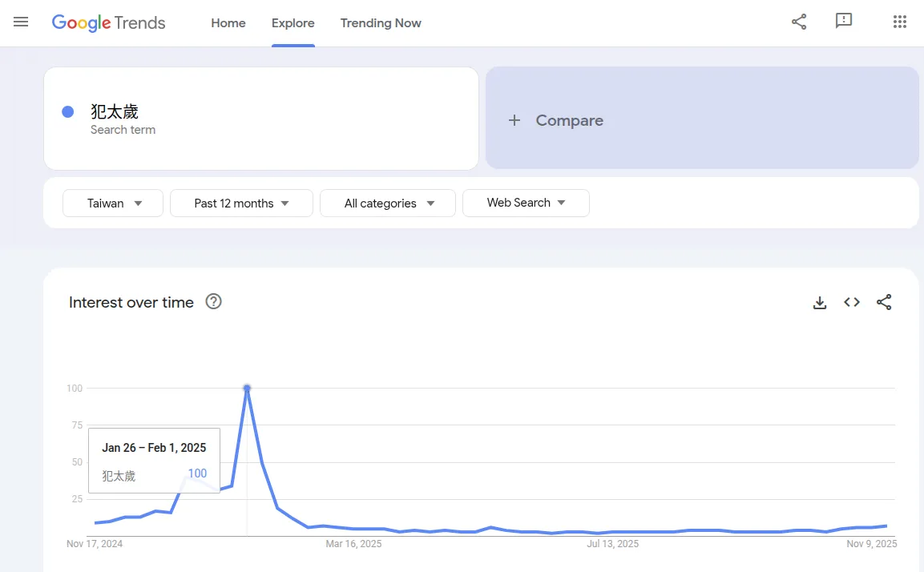Viewport: 924px width, 572px height.
Task: Click the peak data point at 100
Action: tap(247, 389)
